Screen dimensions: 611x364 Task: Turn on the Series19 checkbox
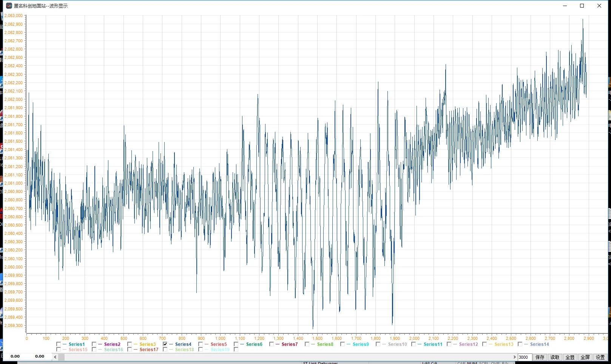[201, 350]
